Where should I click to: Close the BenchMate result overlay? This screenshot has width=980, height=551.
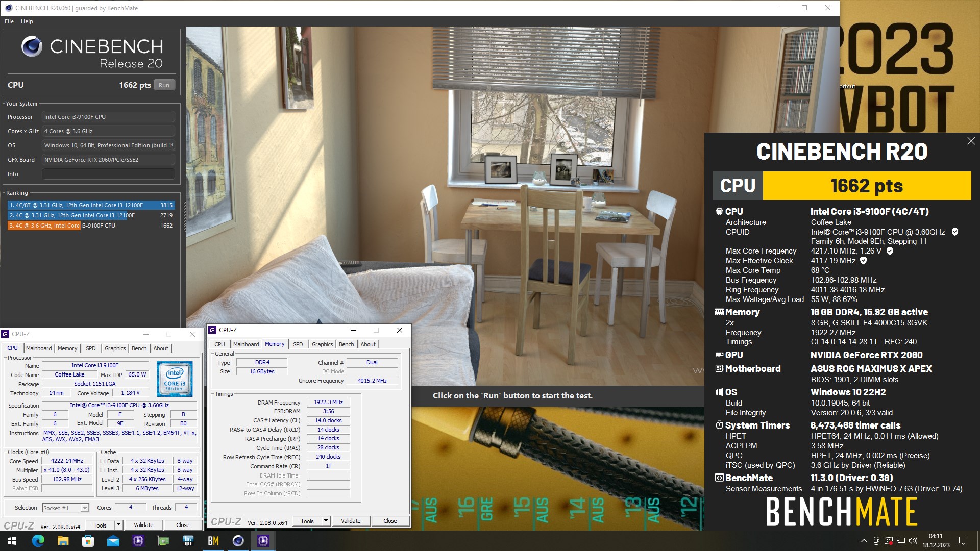tap(971, 141)
